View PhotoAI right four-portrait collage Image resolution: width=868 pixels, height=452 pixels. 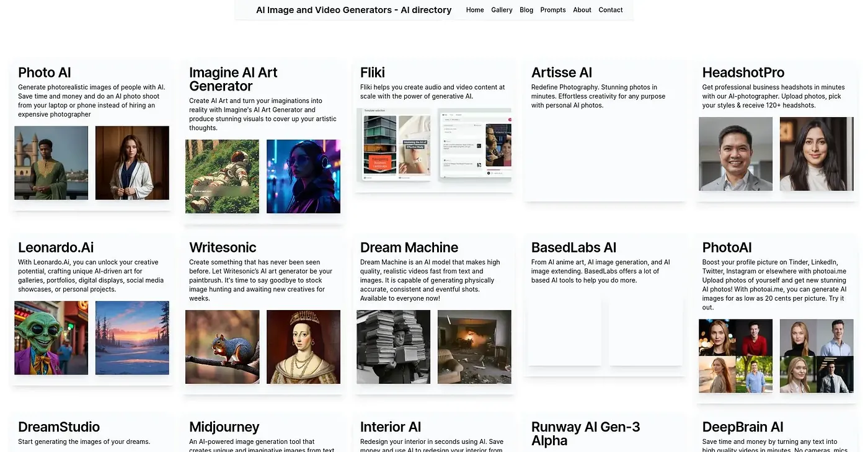click(817, 356)
